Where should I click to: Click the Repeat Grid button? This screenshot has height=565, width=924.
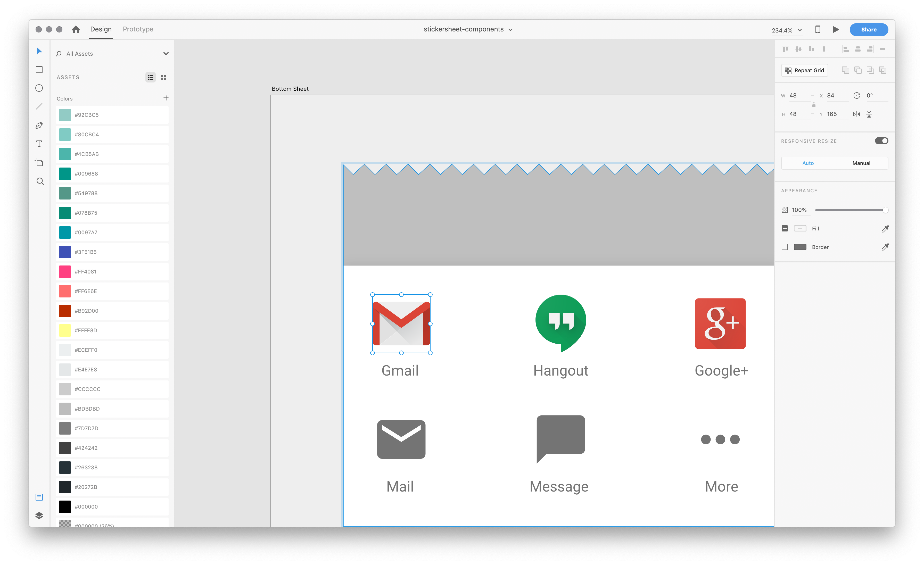(804, 70)
